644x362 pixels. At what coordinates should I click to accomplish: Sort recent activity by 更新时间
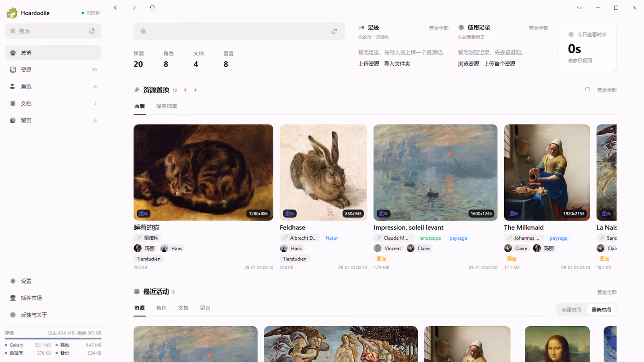601,310
